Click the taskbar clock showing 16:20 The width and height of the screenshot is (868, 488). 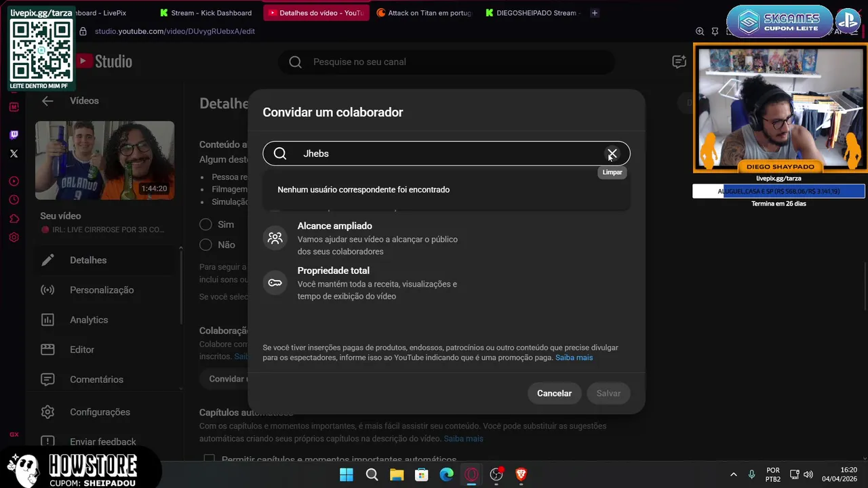tap(840, 474)
